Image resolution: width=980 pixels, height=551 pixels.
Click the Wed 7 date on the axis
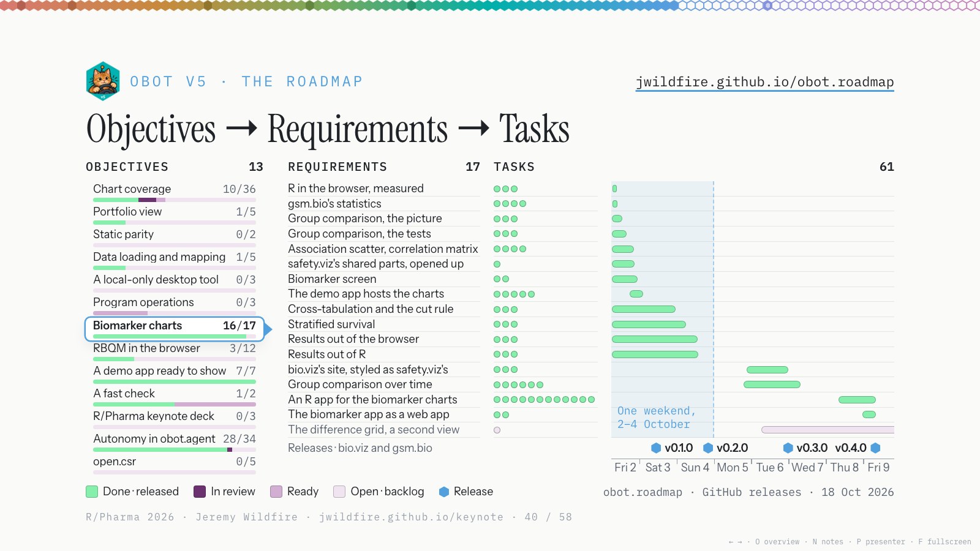807,467
